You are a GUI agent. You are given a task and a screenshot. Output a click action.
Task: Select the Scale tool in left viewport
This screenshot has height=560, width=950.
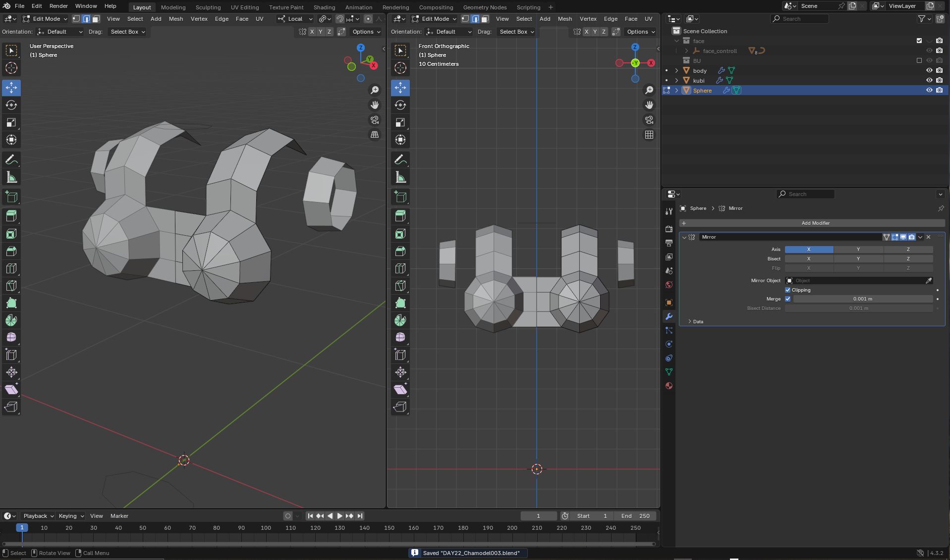(x=11, y=122)
